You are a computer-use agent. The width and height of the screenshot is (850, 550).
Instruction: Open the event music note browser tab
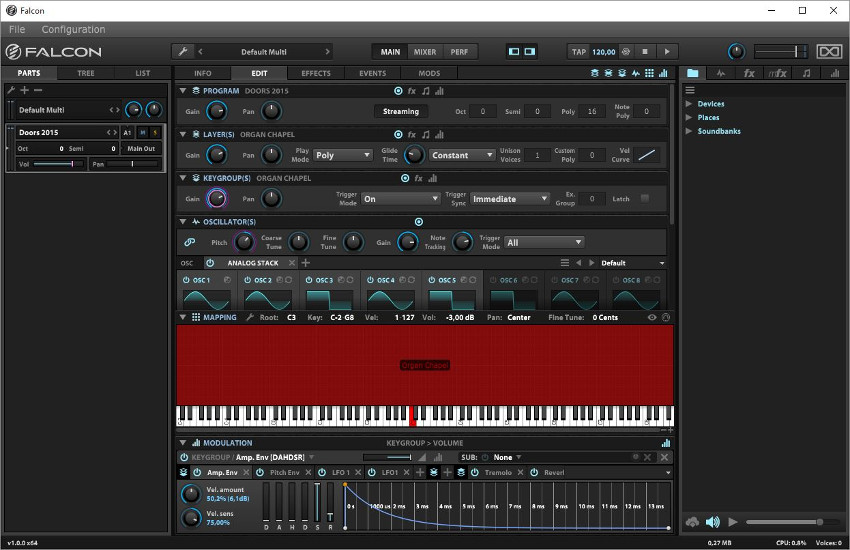tap(807, 73)
